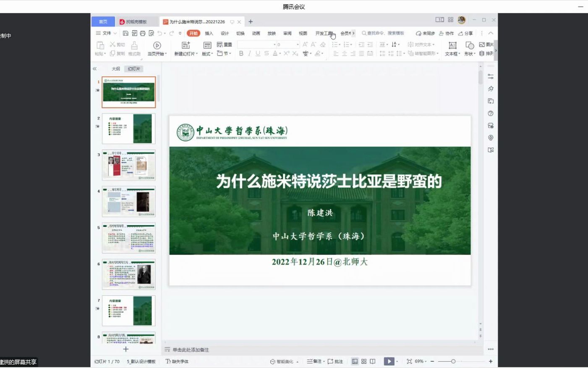Click the Smart Beautify (智能美化) button
This screenshot has height=368, width=588.
click(x=284, y=361)
